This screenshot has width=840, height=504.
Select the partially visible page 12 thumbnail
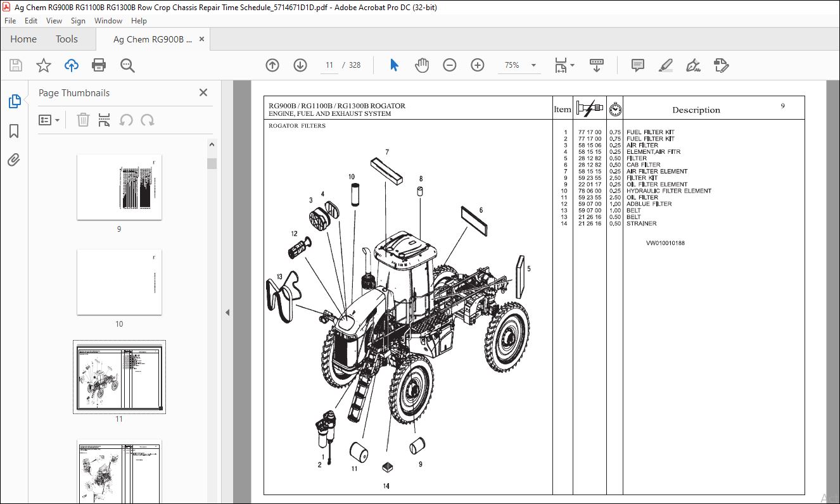click(x=119, y=472)
